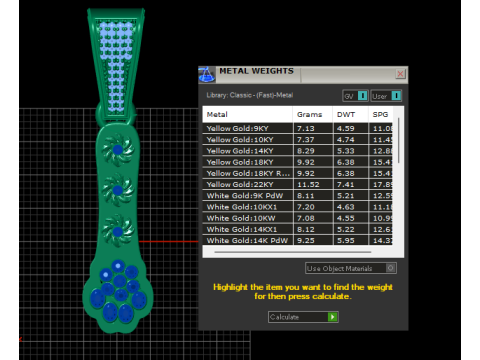Click the 7.13 grams value
The image size is (480, 360).
pyautogui.click(x=306, y=128)
